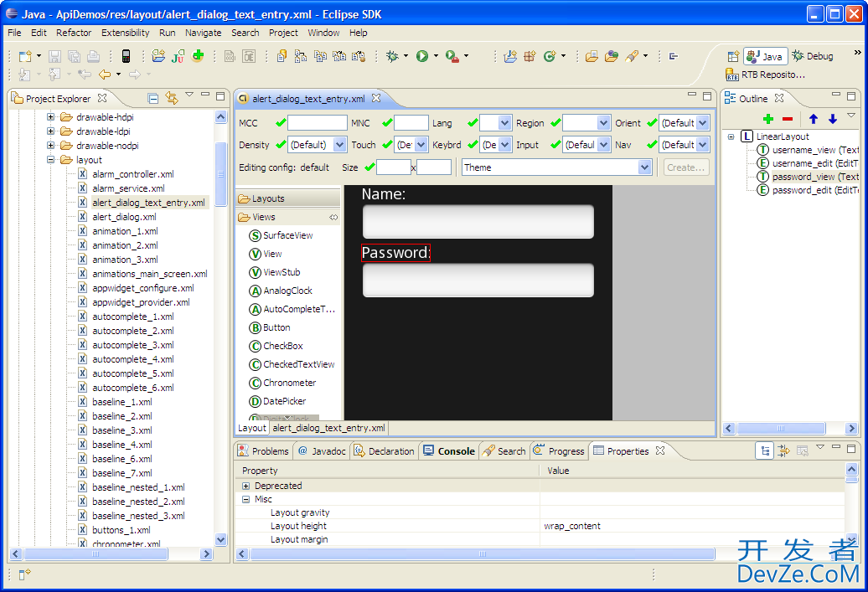Click the New Android XML file green plus icon
Viewport: 868px width, 592px height.
point(198,55)
